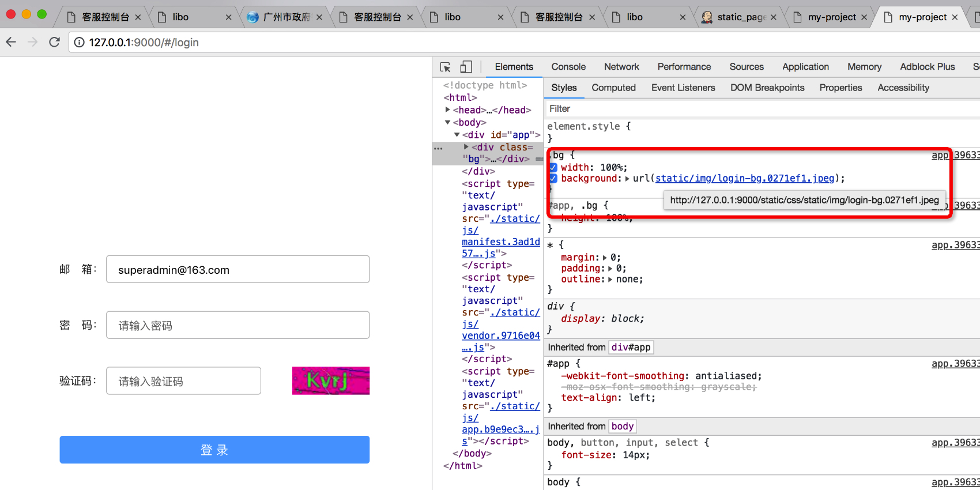Close the static_page browser tab

tap(773, 17)
